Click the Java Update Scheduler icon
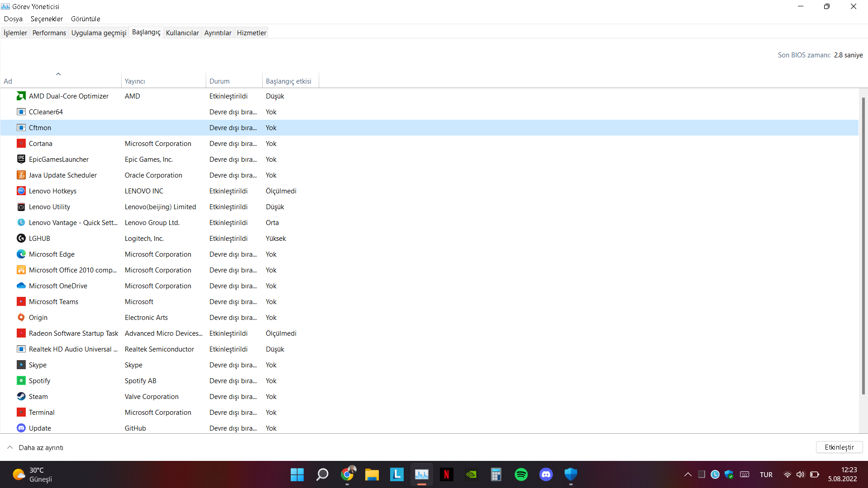 (21, 175)
